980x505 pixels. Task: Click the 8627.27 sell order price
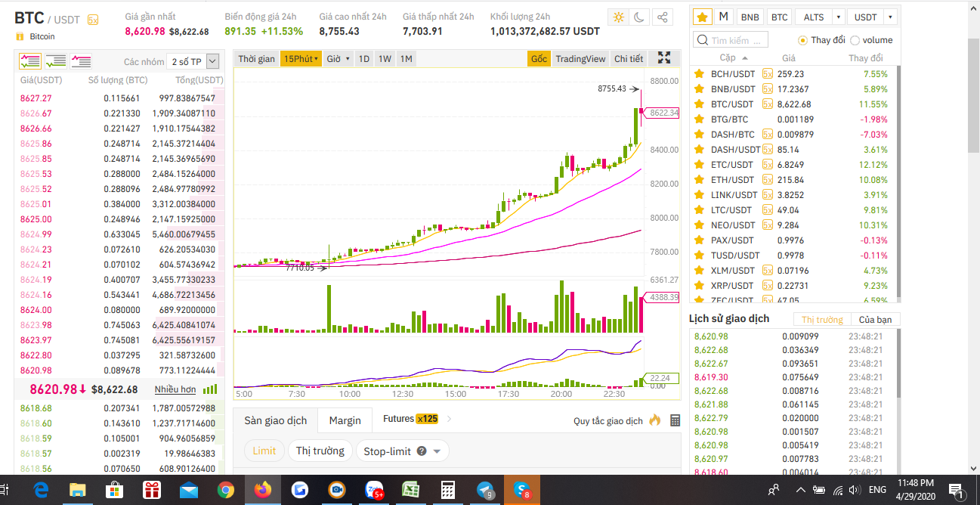tap(36, 98)
